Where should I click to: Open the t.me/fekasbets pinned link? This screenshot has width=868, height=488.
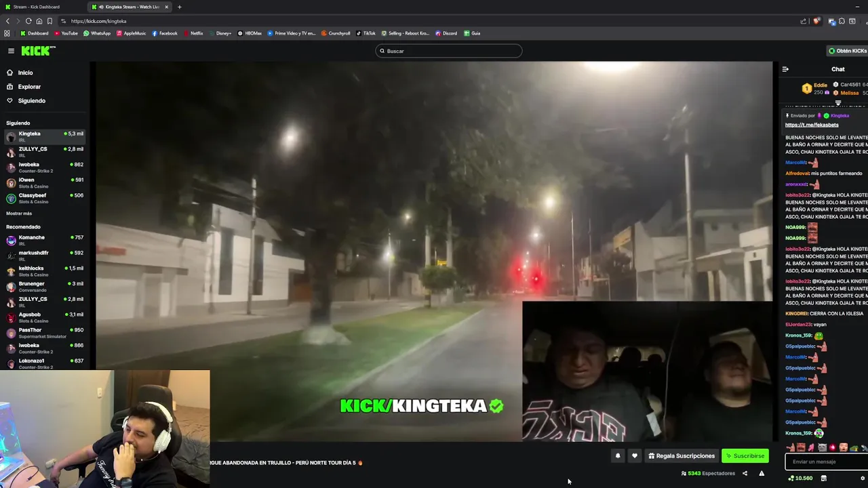pos(812,125)
